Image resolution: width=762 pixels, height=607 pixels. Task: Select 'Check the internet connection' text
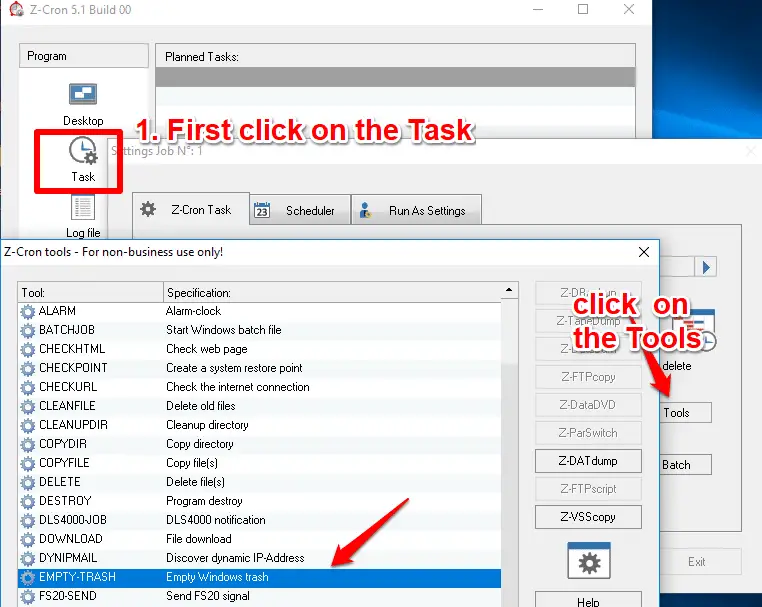(x=238, y=387)
